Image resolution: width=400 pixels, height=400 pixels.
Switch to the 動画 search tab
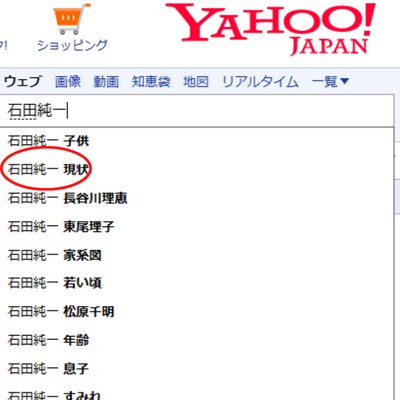[x=106, y=81]
